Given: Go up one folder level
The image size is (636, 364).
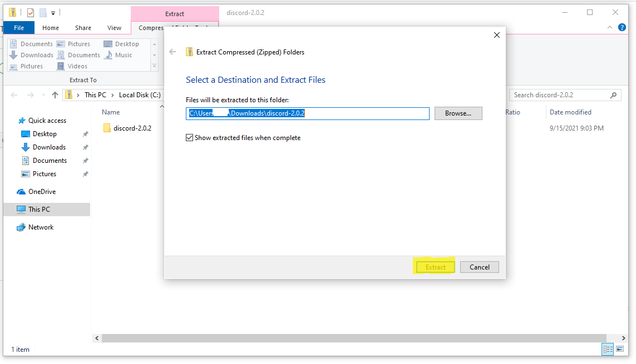Looking at the screenshot, I should pos(55,95).
